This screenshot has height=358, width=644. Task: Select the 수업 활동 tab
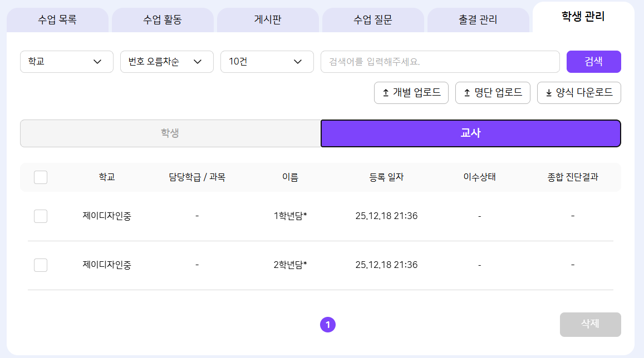coord(163,21)
